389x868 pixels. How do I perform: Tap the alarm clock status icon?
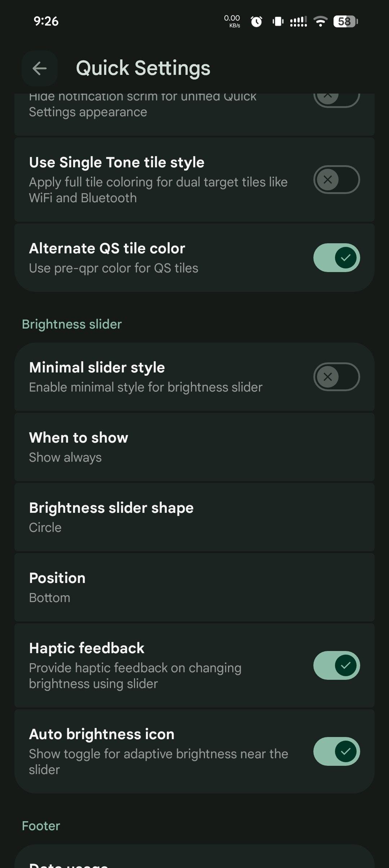click(256, 22)
